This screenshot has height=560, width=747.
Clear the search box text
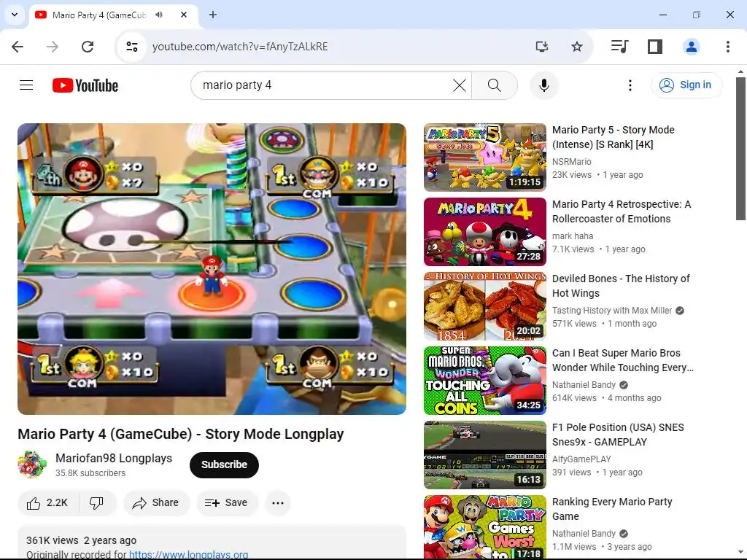pos(460,85)
